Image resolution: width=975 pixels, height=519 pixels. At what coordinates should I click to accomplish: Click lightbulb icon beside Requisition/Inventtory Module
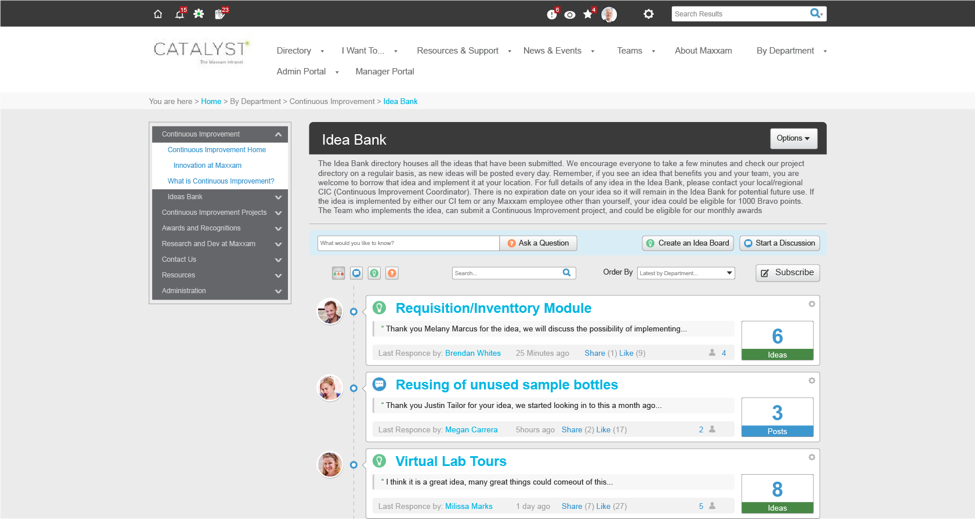(379, 308)
